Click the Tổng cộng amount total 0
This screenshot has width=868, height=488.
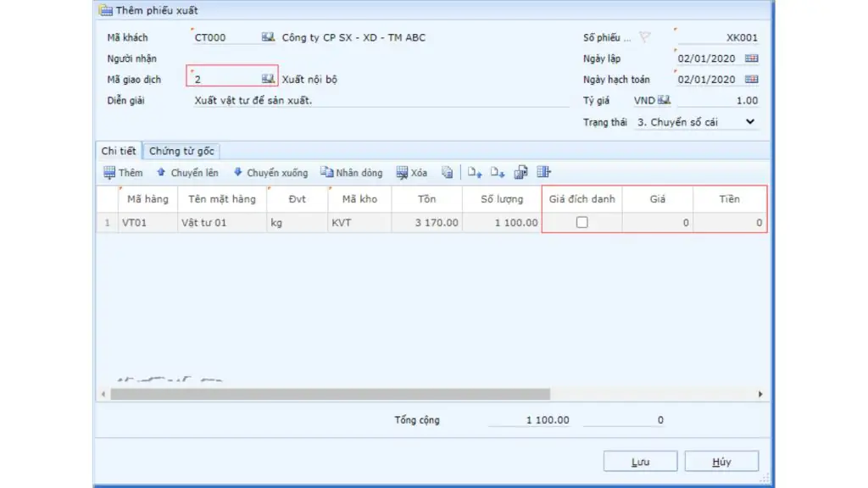tap(624, 420)
